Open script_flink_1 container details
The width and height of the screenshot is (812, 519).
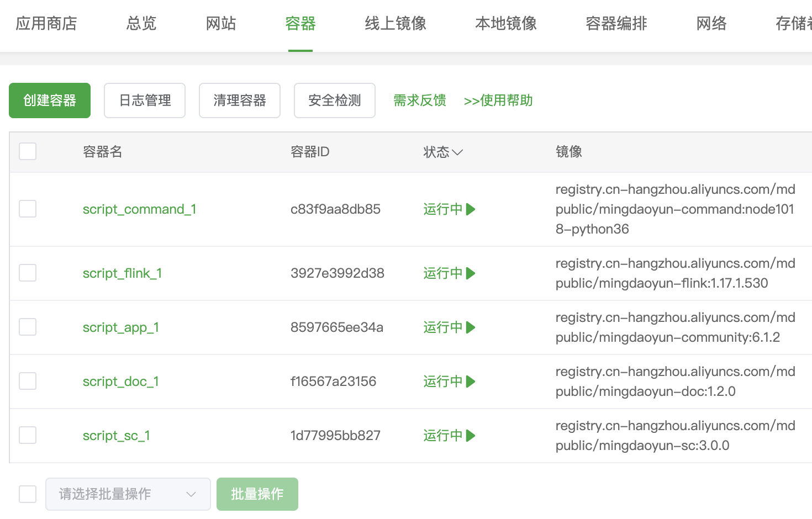click(122, 273)
